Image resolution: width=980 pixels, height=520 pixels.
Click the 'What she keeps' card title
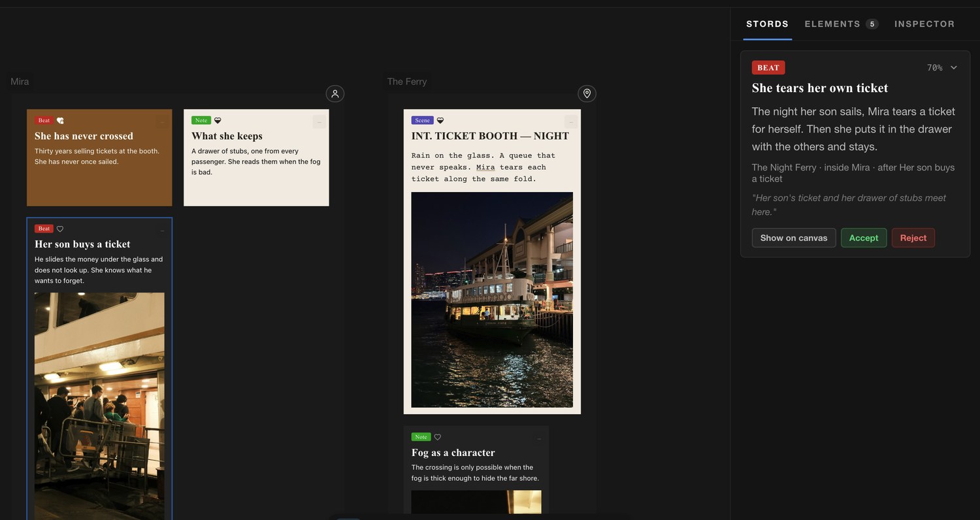click(x=227, y=136)
